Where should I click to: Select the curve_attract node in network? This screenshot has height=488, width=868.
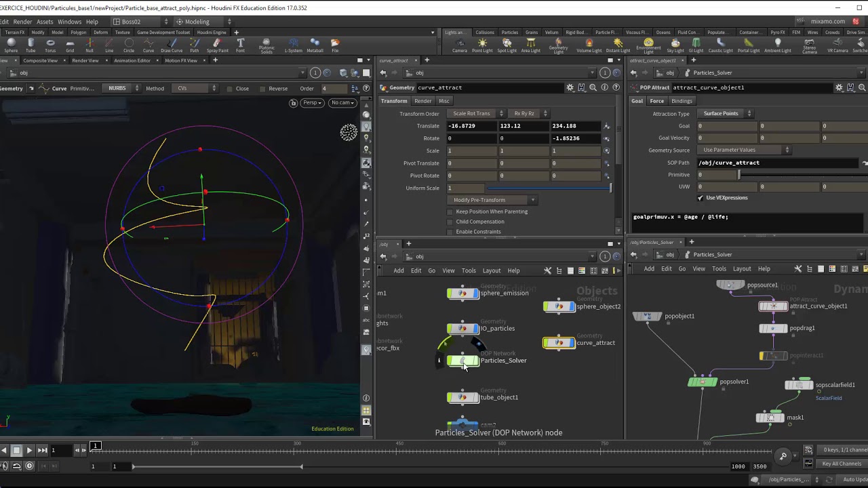pos(559,343)
